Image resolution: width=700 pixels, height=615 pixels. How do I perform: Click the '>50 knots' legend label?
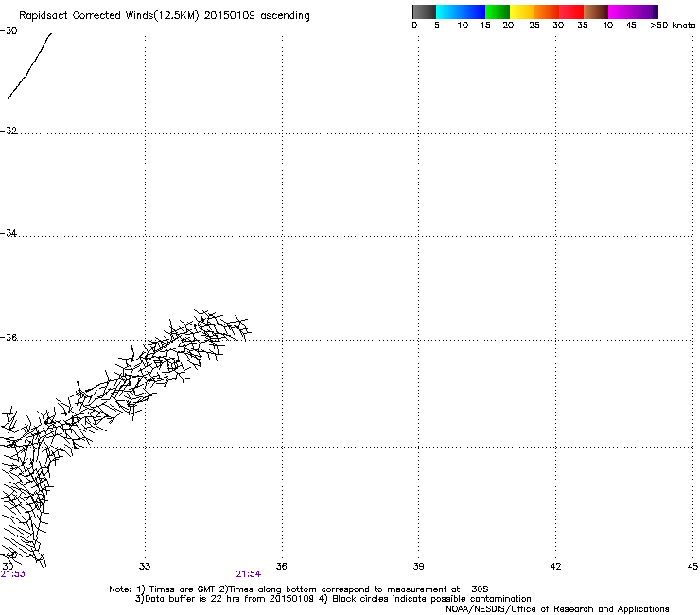(673, 26)
